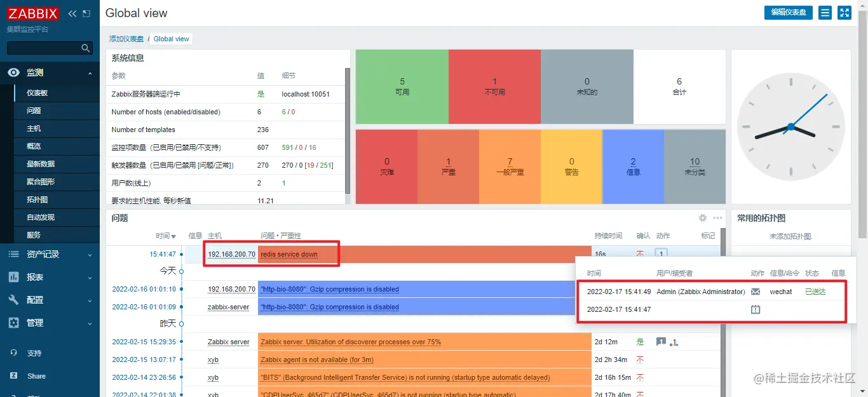Screen dimensions: 868x397
Task: Select the Global view breadcrumb tab
Action: (x=172, y=39)
